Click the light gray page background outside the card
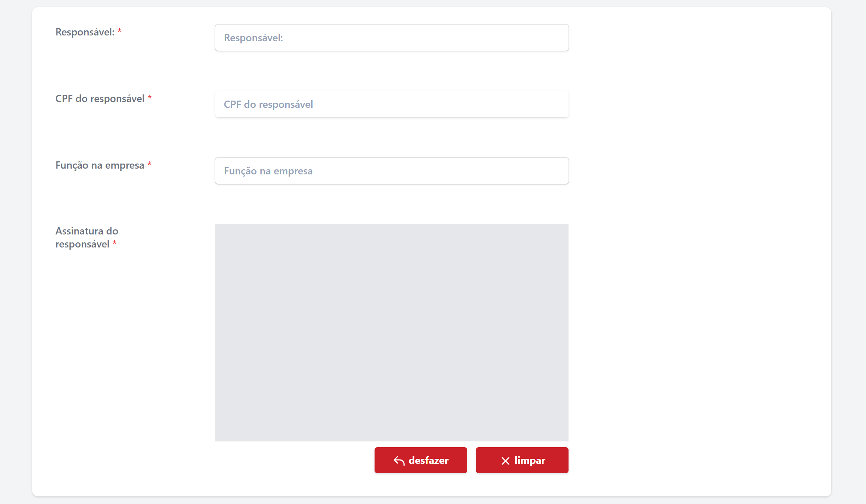The height and width of the screenshot is (504, 866). [15, 253]
